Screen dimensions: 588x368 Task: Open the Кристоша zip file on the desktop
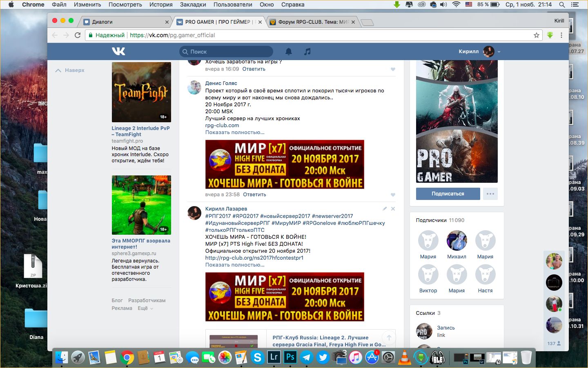33,266
